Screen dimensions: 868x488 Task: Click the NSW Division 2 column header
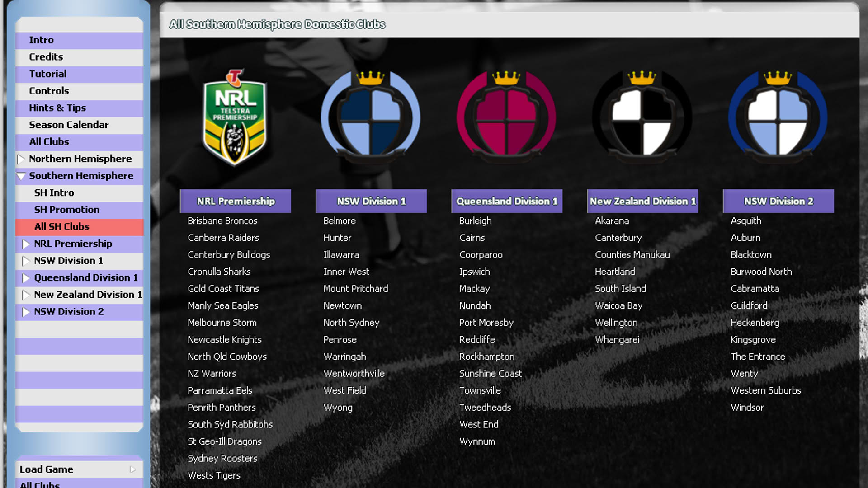coord(778,201)
